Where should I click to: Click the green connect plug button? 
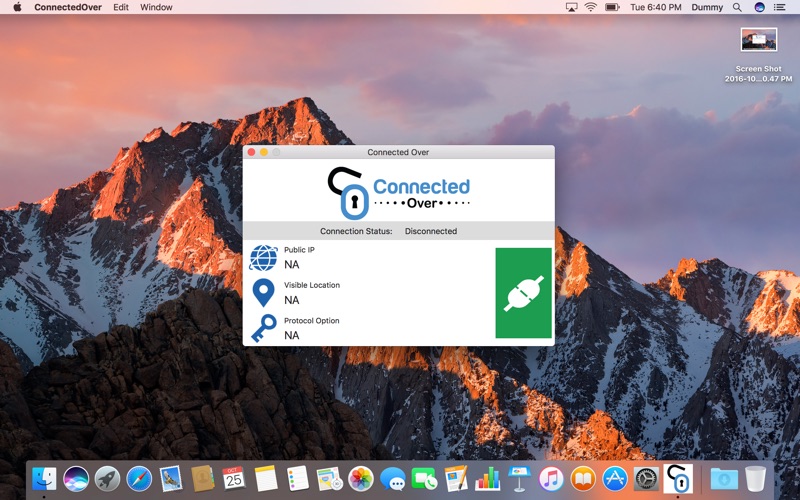click(x=523, y=293)
